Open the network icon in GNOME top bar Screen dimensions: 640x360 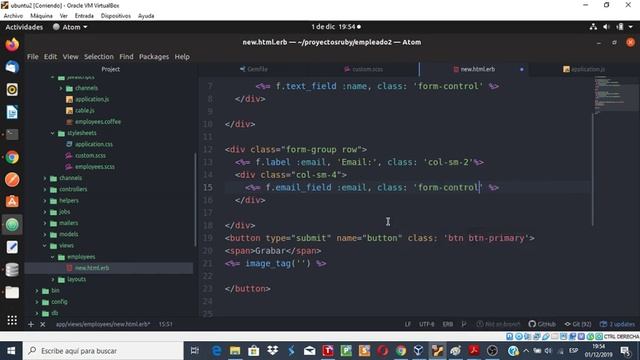[593, 27]
